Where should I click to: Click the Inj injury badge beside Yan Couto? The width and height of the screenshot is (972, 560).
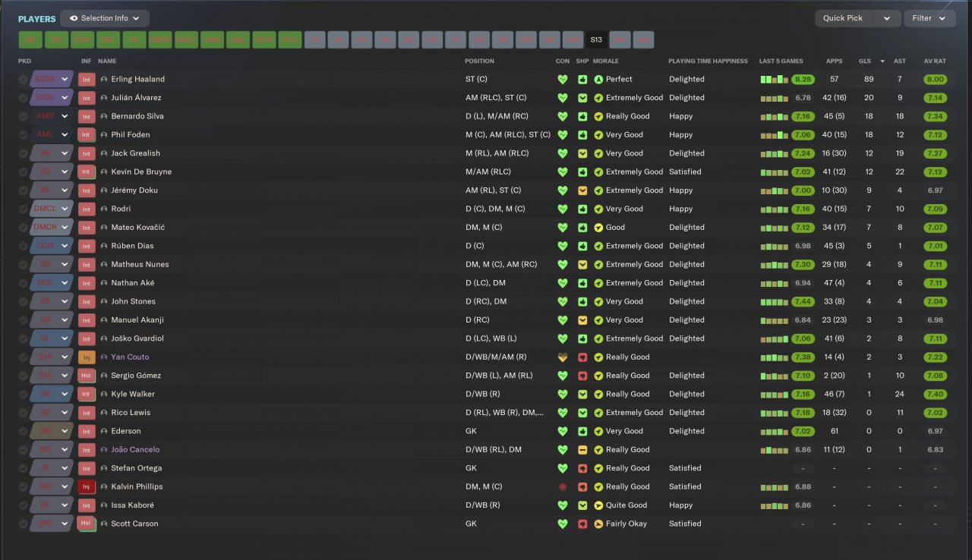(87, 357)
